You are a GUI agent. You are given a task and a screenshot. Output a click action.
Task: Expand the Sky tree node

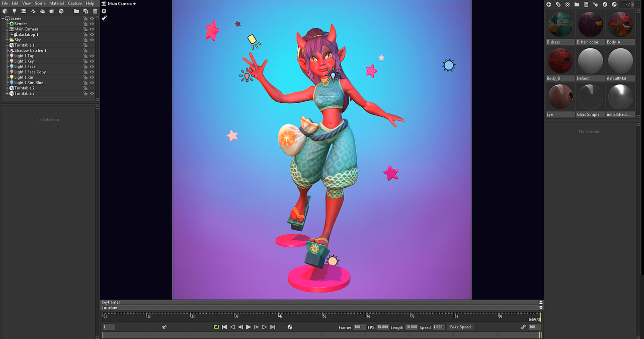(x=7, y=40)
